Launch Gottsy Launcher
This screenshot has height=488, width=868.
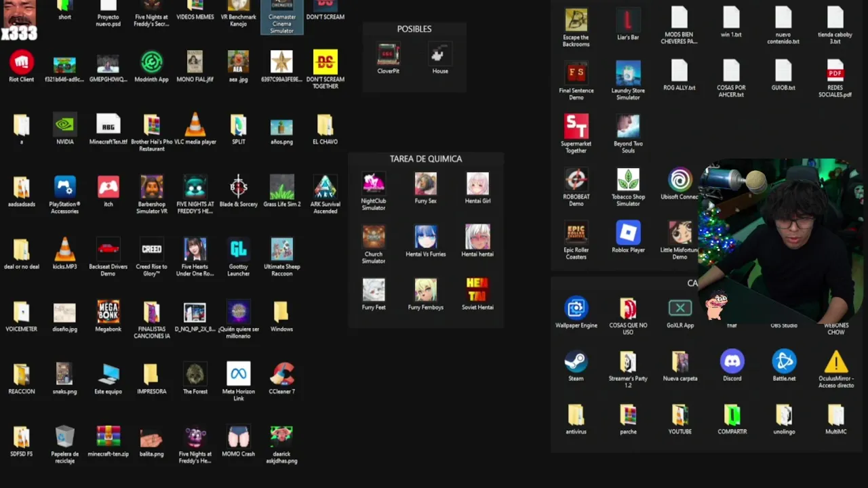pos(238,250)
